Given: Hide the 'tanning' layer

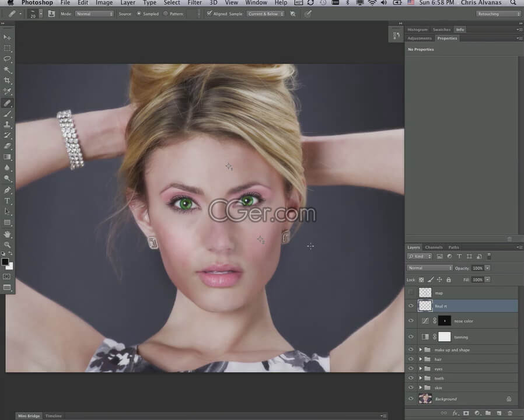Looking at the screenshot, I should 411,337.
